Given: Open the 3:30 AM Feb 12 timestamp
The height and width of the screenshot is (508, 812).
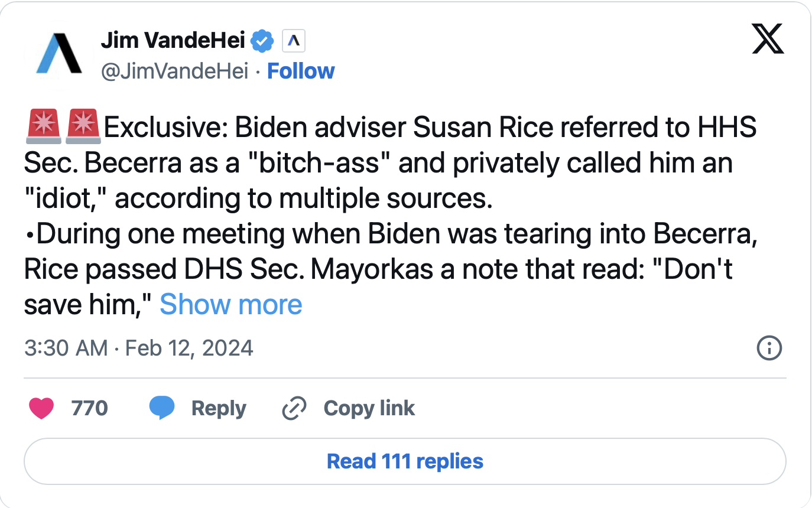Looking at the screenshot, I should click(x=138, y=348).
